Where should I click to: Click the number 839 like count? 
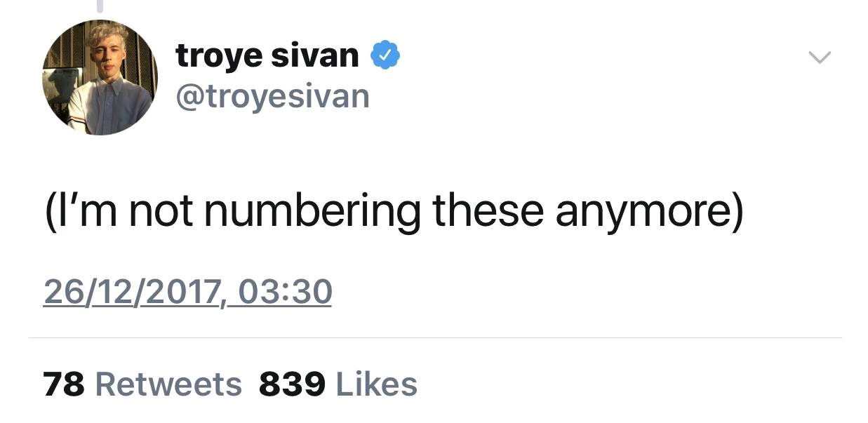click(293, 384)
